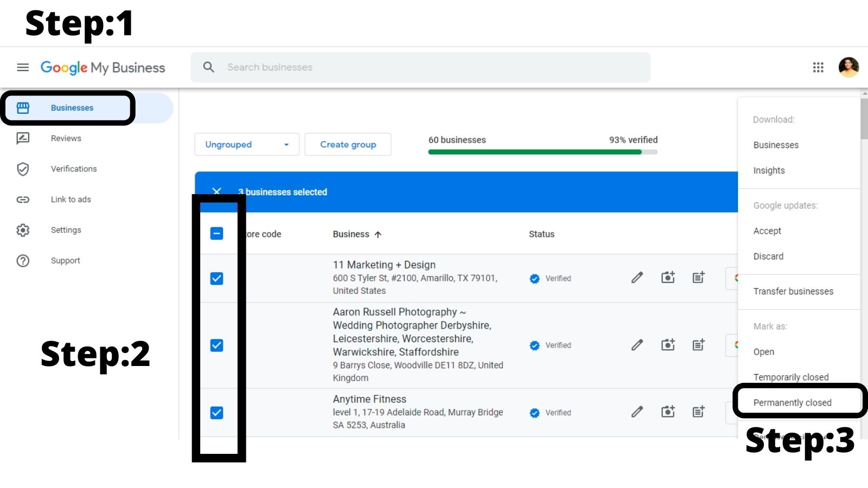Click the Settings gear icon
The width and height of the screenshot is (868, 488).
(23, 230)
